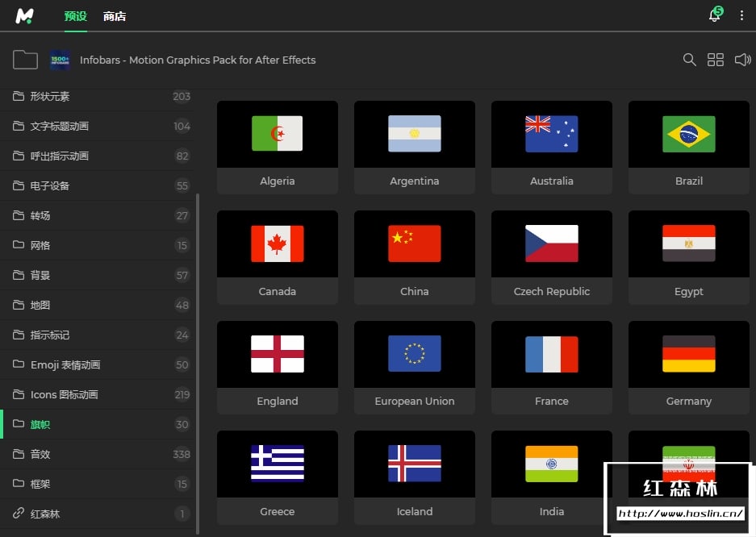Select the Greece flag preset
This screenshot has width=756, height=537.
click(x=278, y=477)
